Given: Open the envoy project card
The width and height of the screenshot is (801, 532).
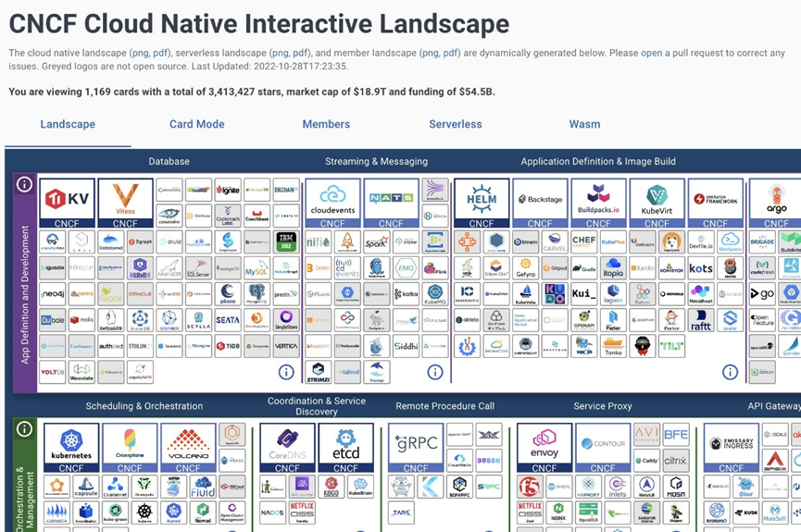Looking at the screenshot, I should [x=544, y=448].
